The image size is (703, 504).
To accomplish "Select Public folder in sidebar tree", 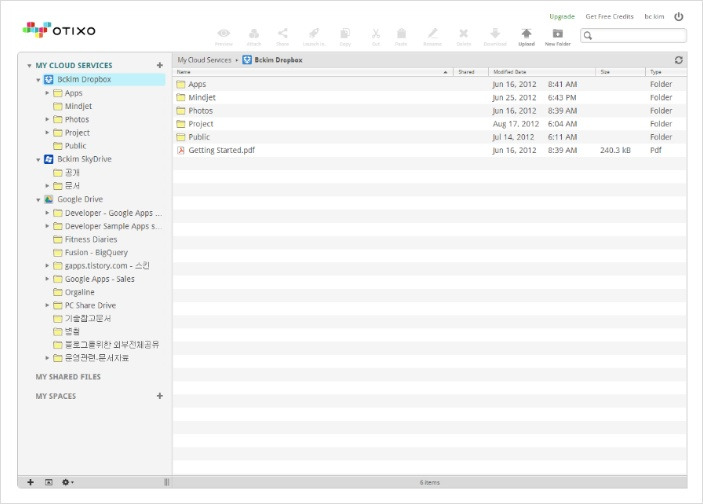I will (75, 146).
